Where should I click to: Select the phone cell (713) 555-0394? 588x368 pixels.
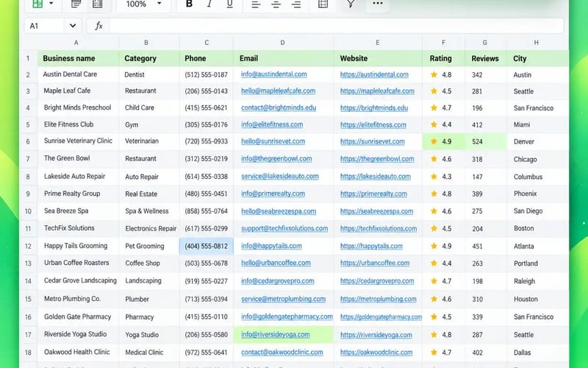(207, 299)
